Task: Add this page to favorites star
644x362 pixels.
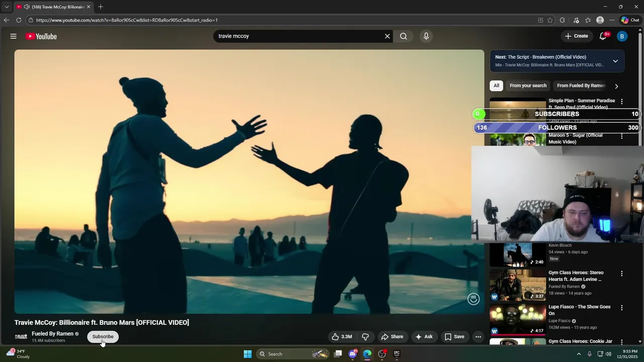Action: tap(550, 20)
